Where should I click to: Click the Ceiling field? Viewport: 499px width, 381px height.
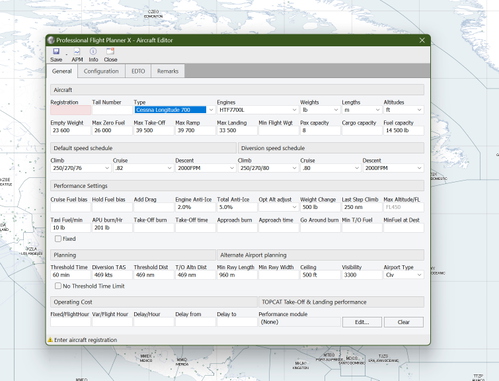tap(320, 275)
